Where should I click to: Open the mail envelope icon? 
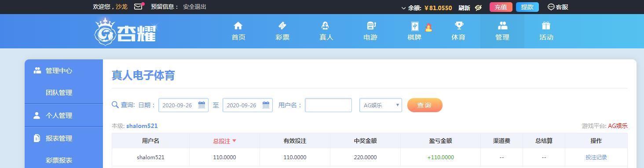[x=138, y=7]
